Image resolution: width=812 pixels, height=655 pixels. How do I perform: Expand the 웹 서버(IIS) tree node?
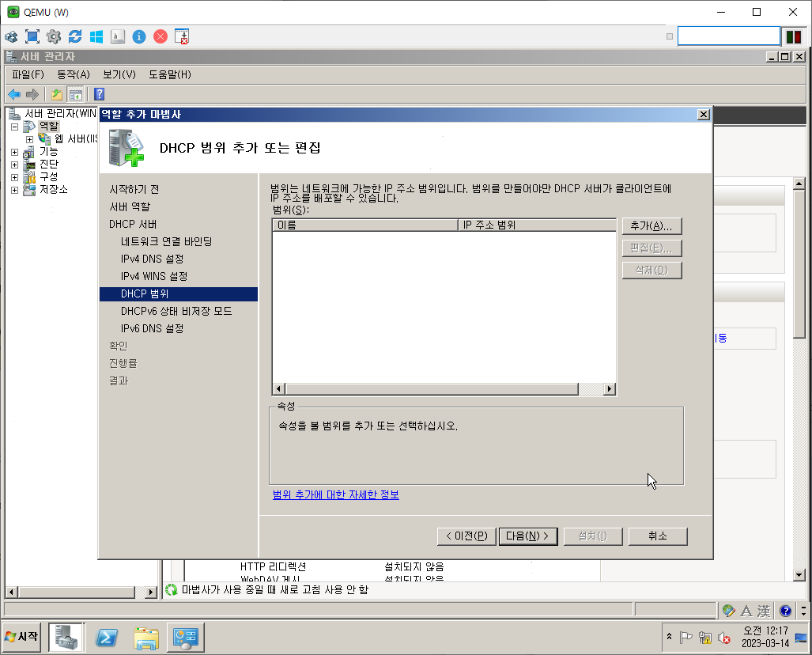pyautogui.click(x=29, y=139)
